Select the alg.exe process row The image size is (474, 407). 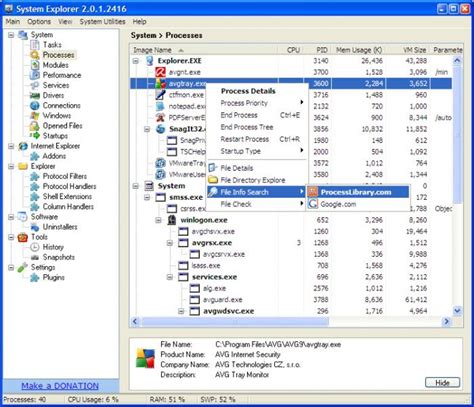click(291, 288)
